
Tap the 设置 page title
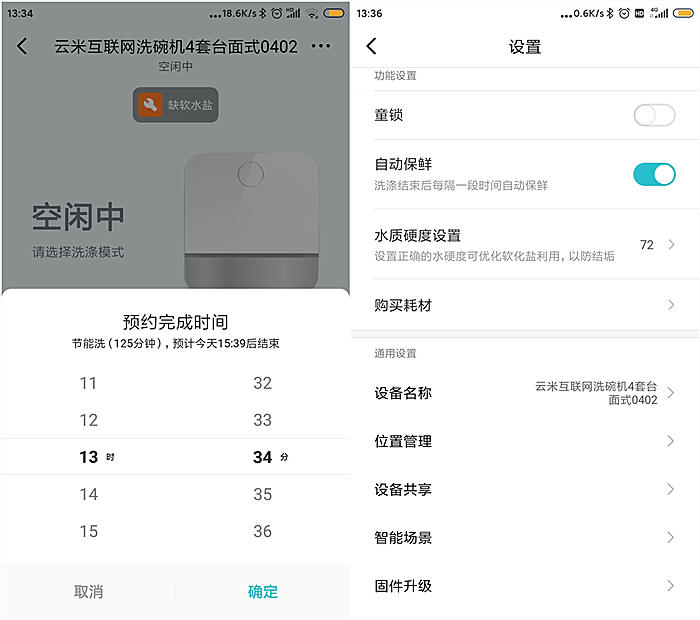[525, 46]
